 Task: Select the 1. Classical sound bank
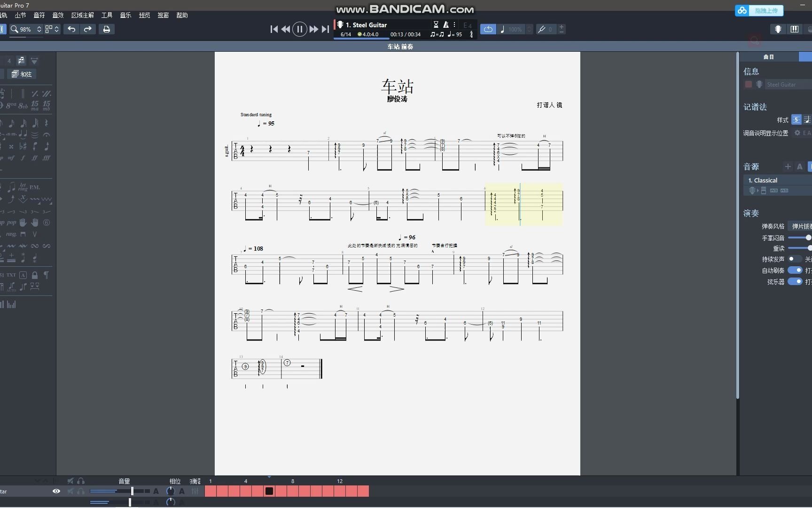pyautogui.click(x=777, y=180)
